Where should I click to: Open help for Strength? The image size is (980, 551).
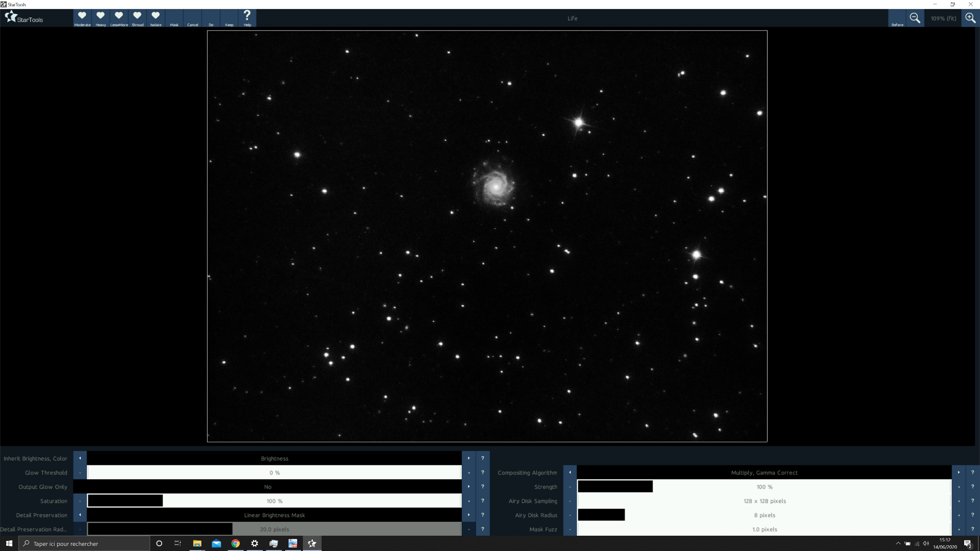click(x=972, y=486)
